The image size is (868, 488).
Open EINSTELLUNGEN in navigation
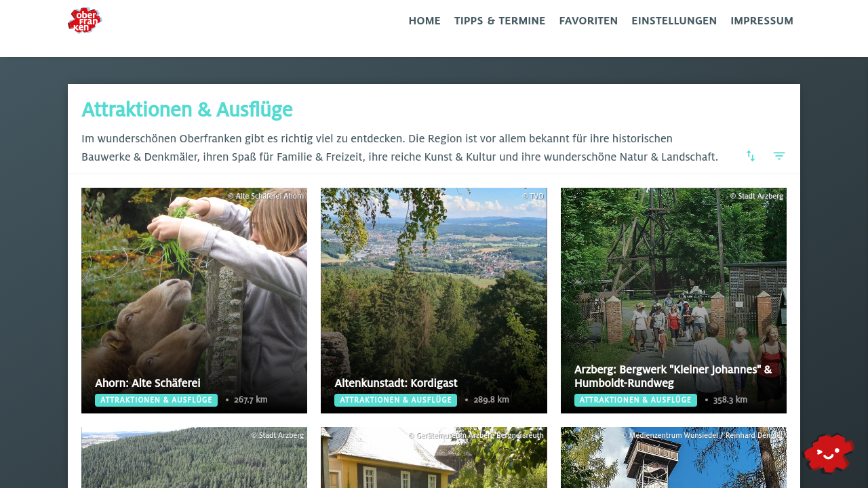pyautogui.click(x=674, y=21)
